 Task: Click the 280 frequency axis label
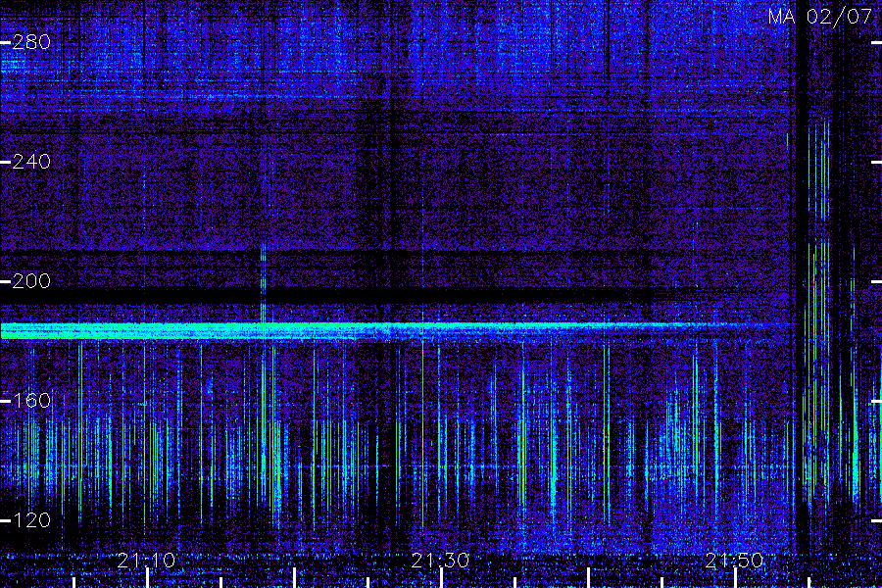31,42
